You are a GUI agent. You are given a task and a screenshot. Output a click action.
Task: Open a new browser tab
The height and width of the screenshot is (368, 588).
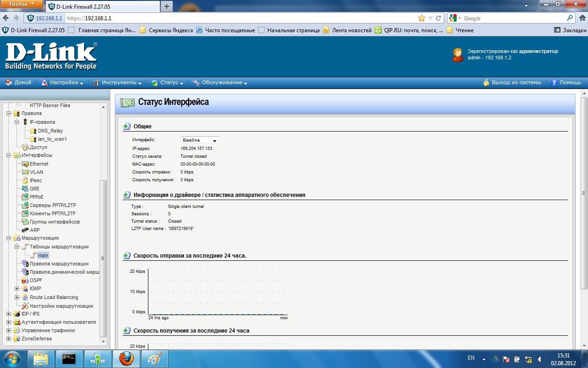point(167,6)
